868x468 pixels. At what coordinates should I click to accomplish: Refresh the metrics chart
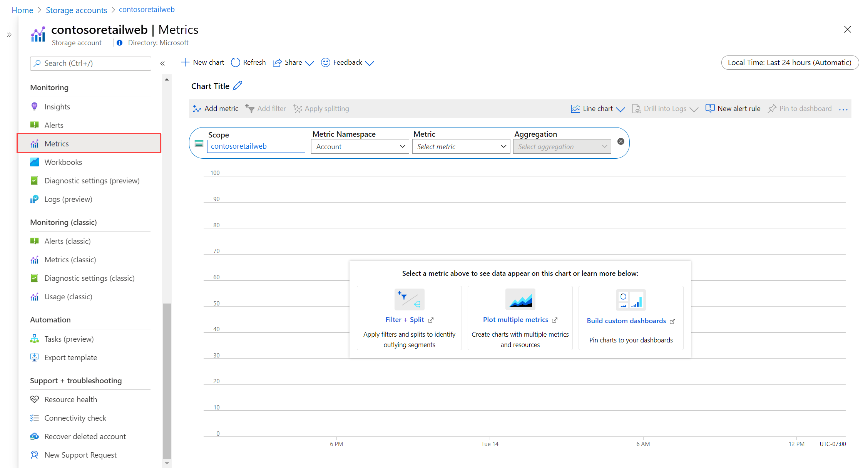[248, 62]
